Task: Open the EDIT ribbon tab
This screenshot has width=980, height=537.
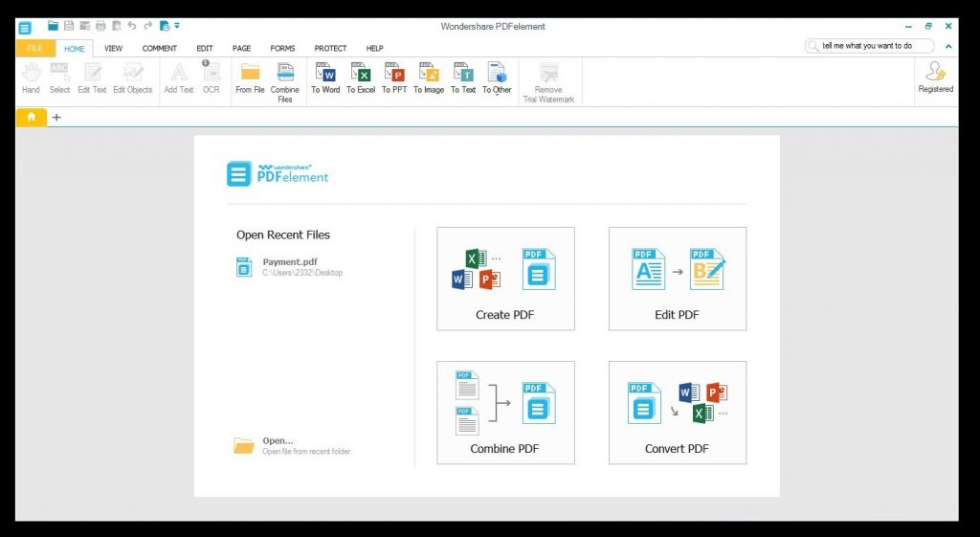Action: tap(205, 48)
